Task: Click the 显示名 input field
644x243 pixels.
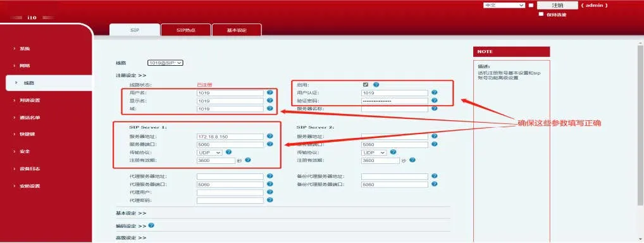Action: click(230, 101)
